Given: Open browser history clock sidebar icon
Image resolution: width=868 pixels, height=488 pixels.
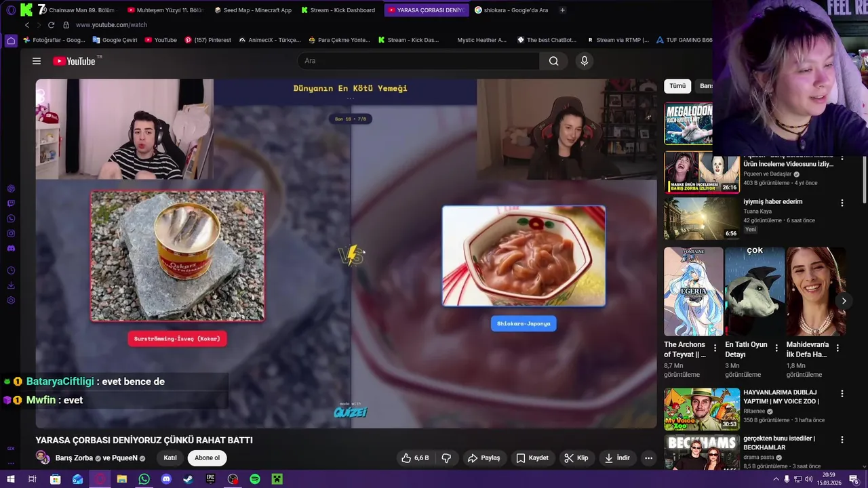Looking at the screenshot, I should click(x=11, y=270).
